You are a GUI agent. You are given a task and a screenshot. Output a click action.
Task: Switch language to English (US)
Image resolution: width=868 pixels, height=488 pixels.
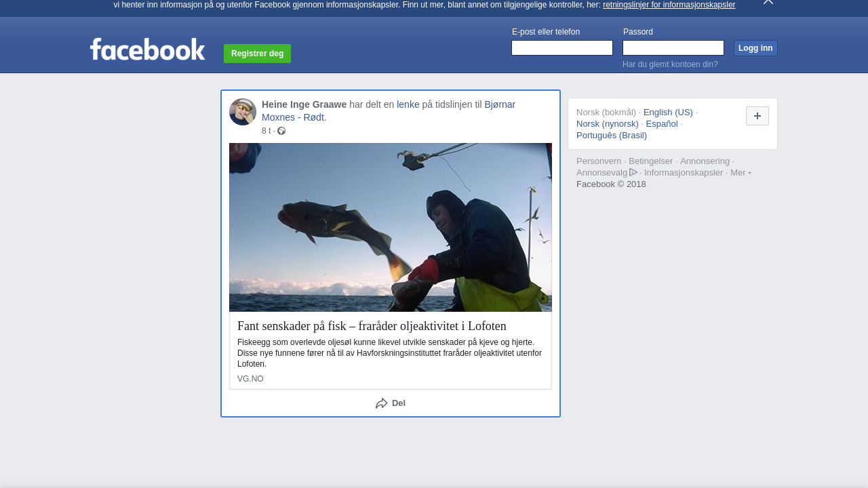pyautogui.click(x=668, y=113)
